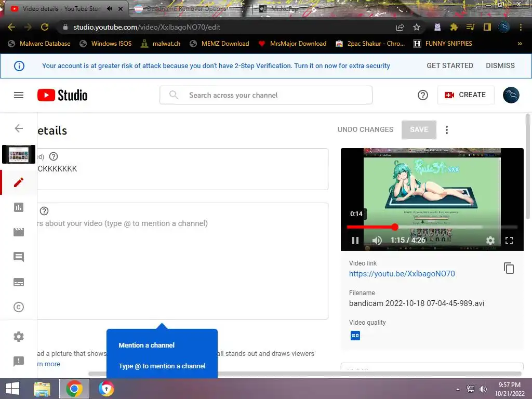The image size is (532, 399).
Task: Open FUNNY SNIPPIES bookmark
Action: (443, 44)
